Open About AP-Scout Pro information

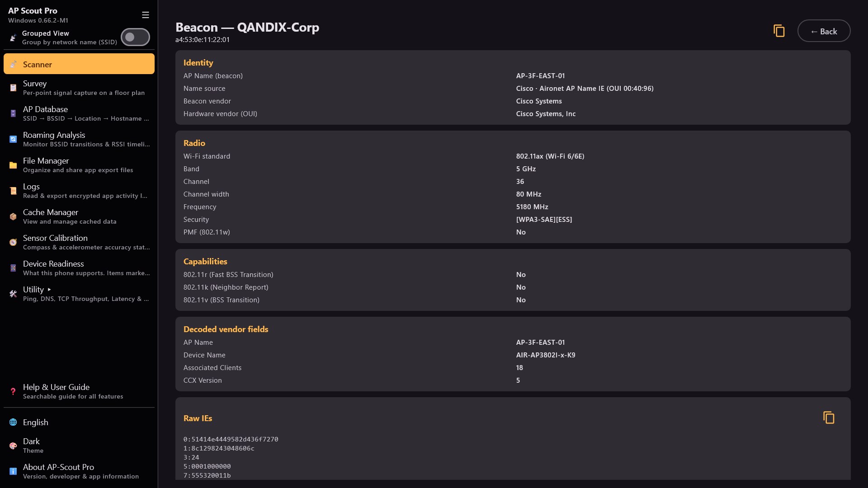[79, 471]
